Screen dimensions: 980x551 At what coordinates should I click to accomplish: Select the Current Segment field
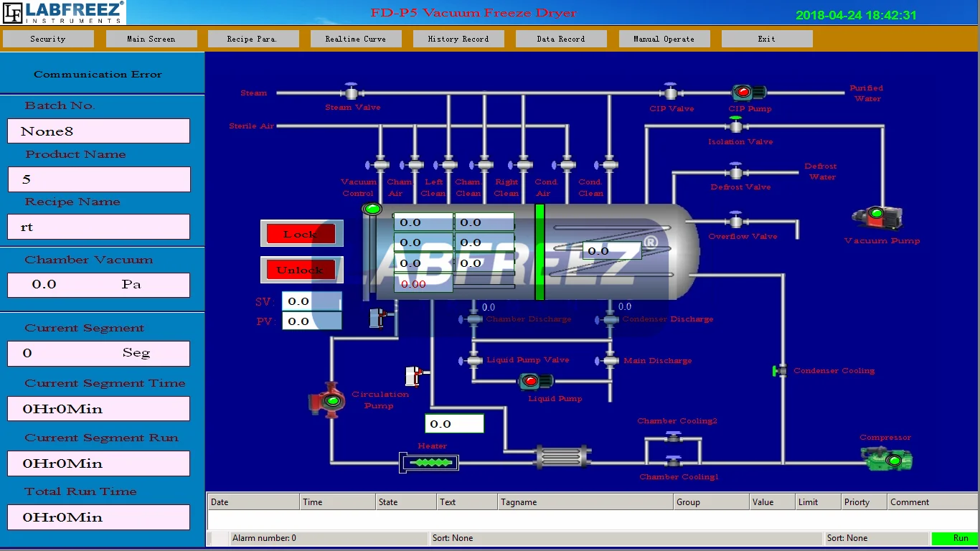(x=99, y=353)
